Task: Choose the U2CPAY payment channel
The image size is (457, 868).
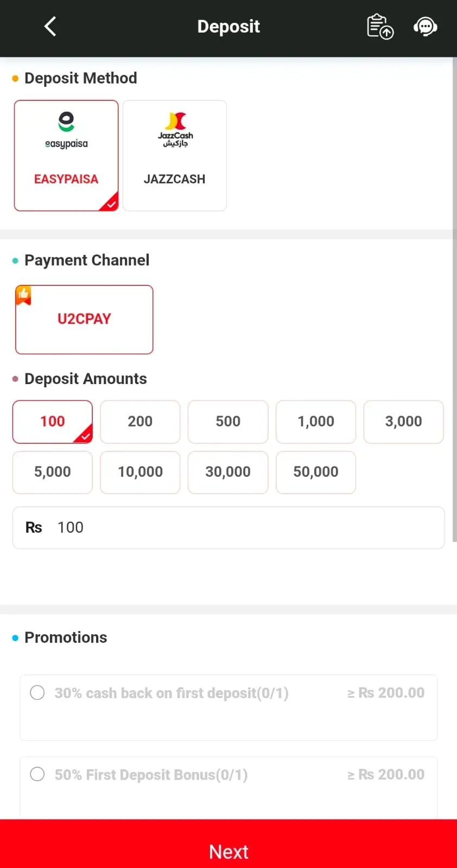Action: tap(84, 320)
